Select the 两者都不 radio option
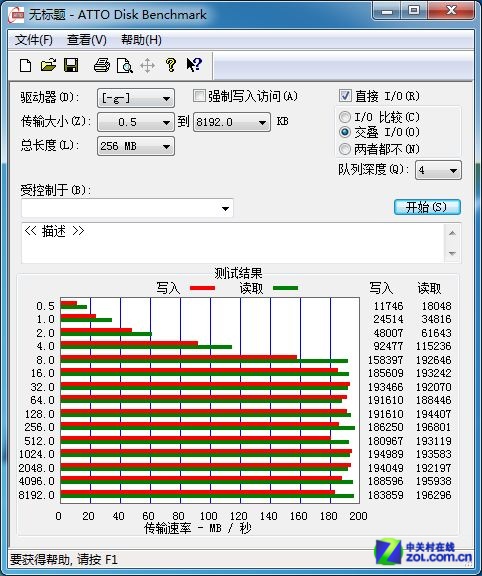The width and height of the screenshot is (482, 576). 345,149
